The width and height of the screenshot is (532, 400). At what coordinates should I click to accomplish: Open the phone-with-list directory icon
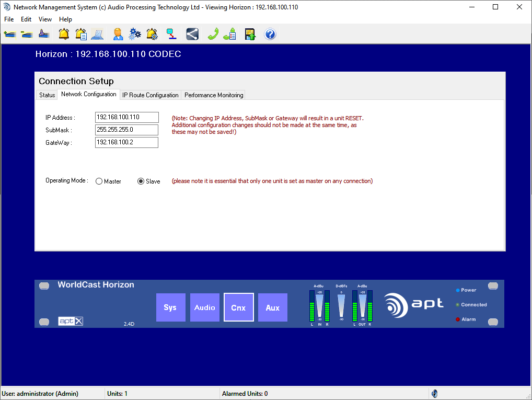coord(230,35)
